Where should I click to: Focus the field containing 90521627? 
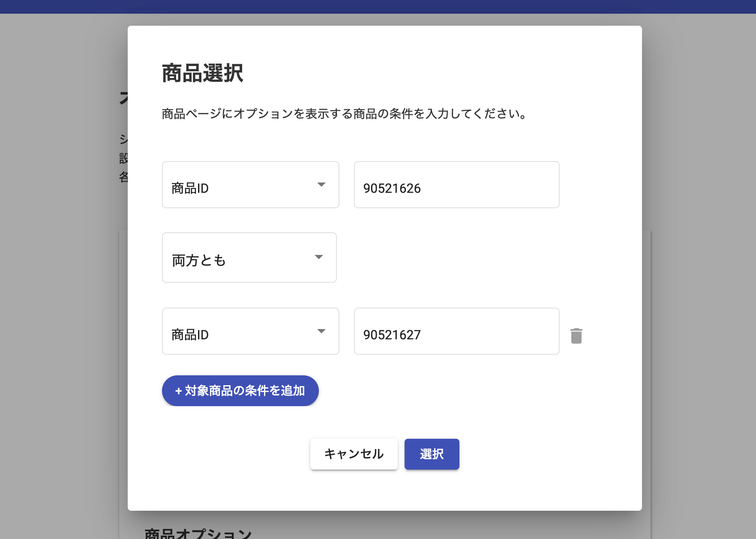(457, 331)
